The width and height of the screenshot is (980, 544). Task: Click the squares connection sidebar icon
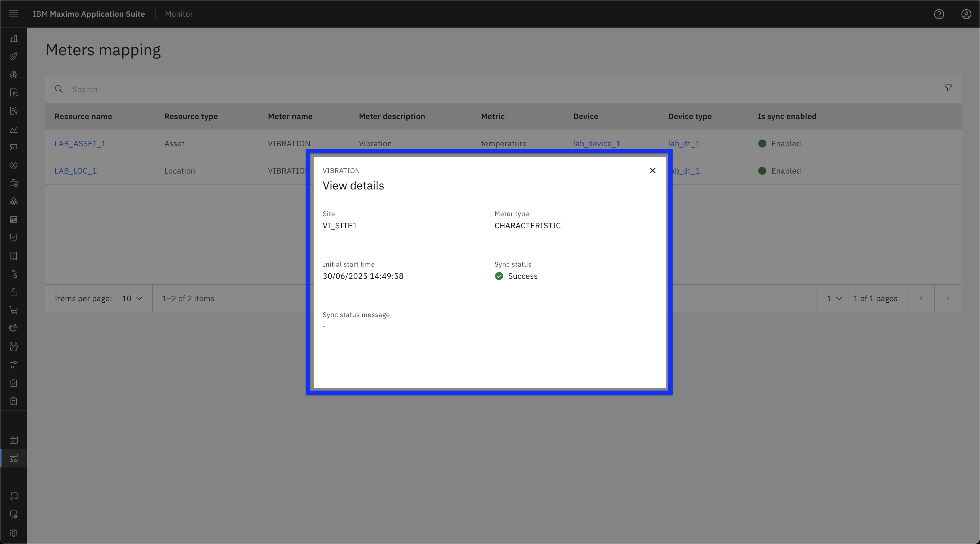pos(14,496)
